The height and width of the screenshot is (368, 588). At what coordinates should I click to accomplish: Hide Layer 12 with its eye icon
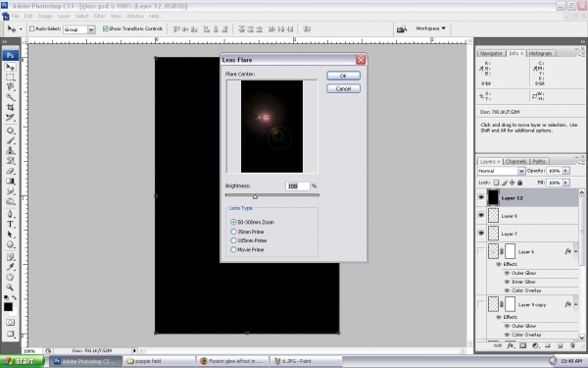click(481, 197)
